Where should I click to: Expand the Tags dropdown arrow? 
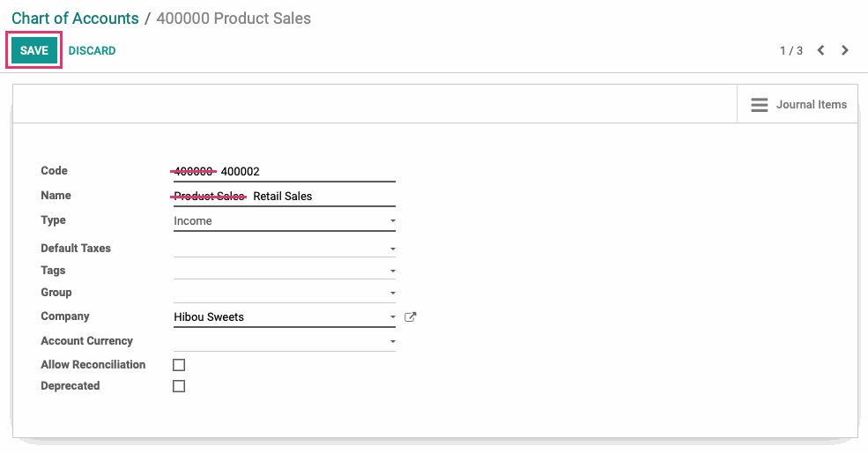pos(392,272)
